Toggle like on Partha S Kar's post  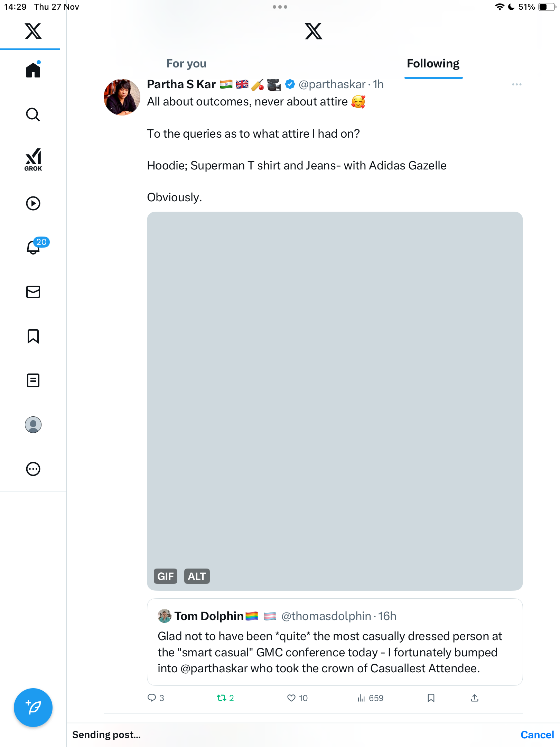point(291,698)
